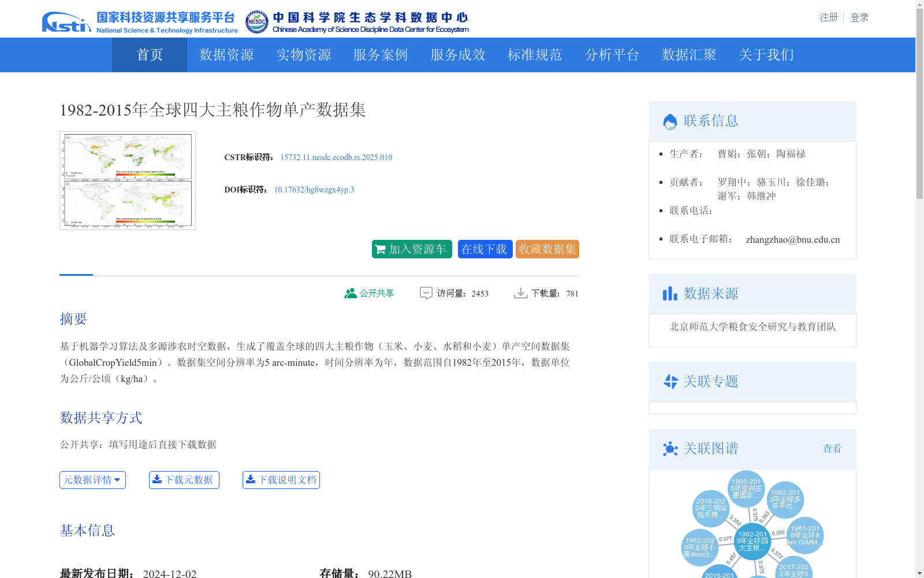Screen dimensions: 924x578
Task: Click the NESDC circular logo in the header
Action: (255, 21)
